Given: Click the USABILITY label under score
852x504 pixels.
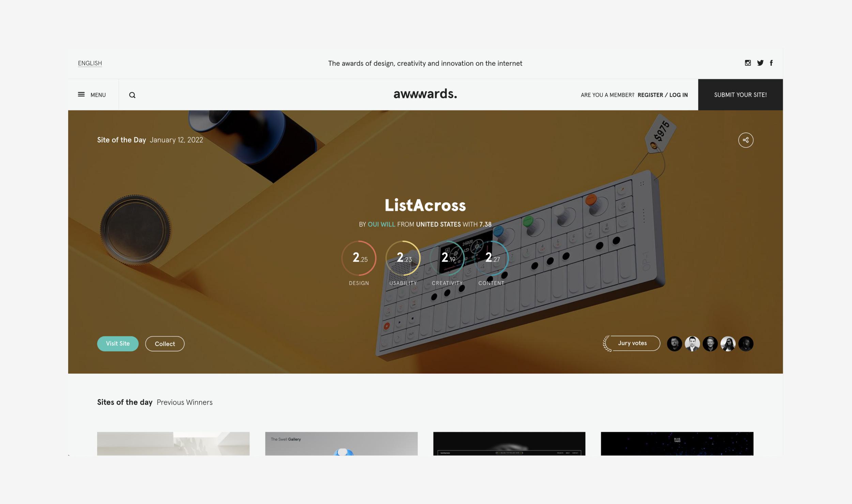Looking at the screenshot, I should point(403,283).
